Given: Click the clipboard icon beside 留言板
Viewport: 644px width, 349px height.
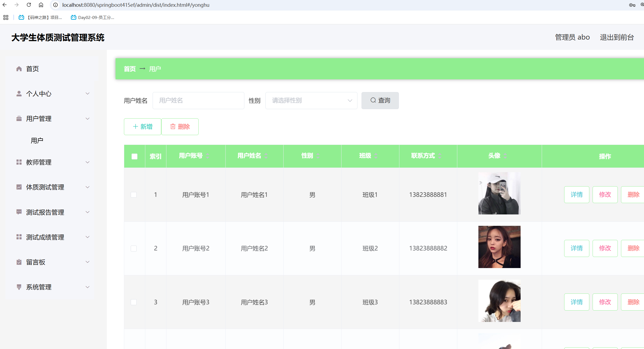Looking at the screenshot, I should pos(19,262).
